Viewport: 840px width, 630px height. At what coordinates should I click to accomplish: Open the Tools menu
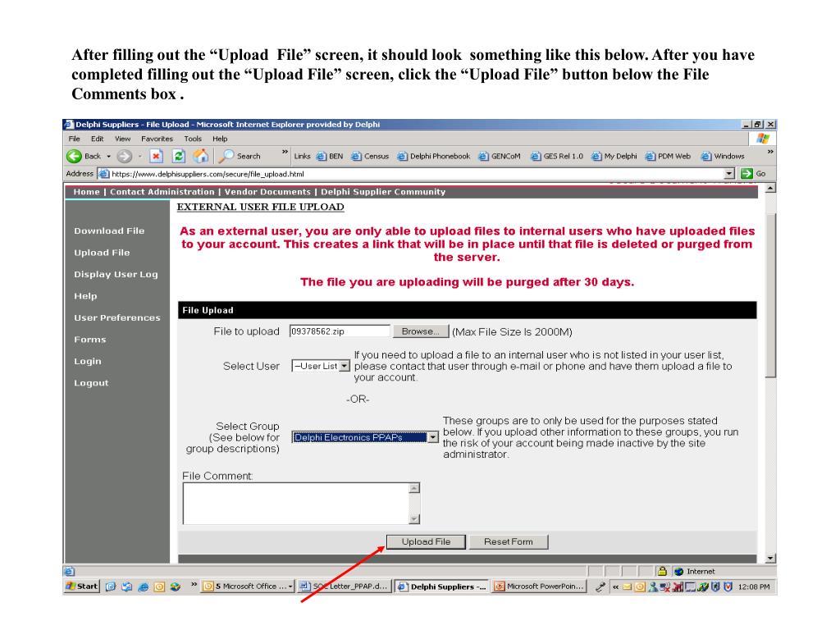193,139
